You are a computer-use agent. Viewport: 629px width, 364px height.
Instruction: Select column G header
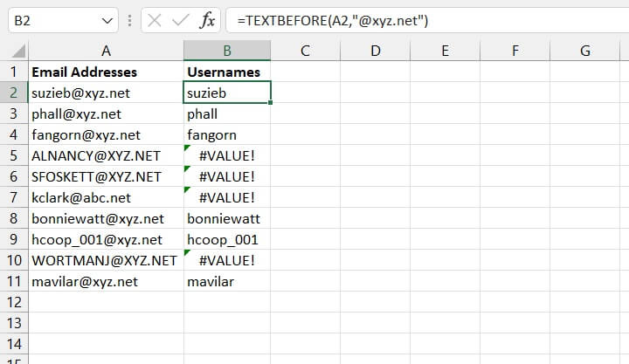pos(584,52)
